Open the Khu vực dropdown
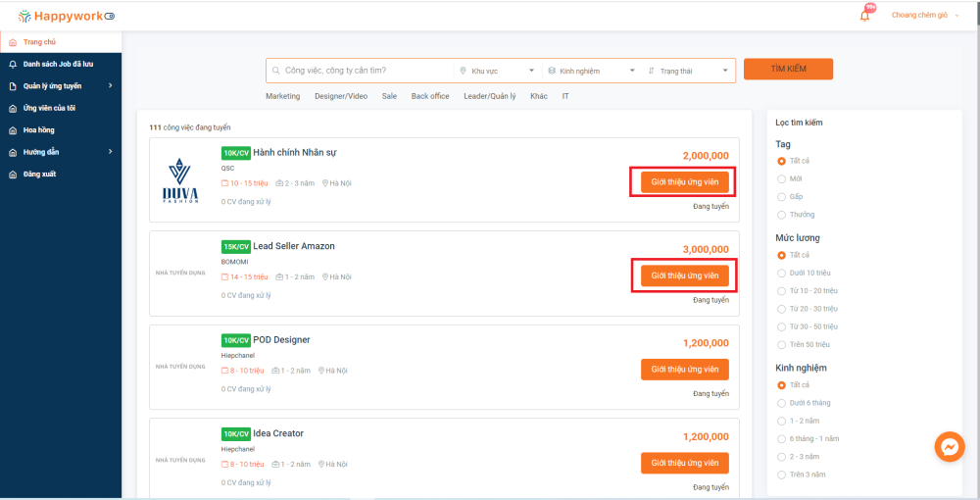 click(498, 71)
